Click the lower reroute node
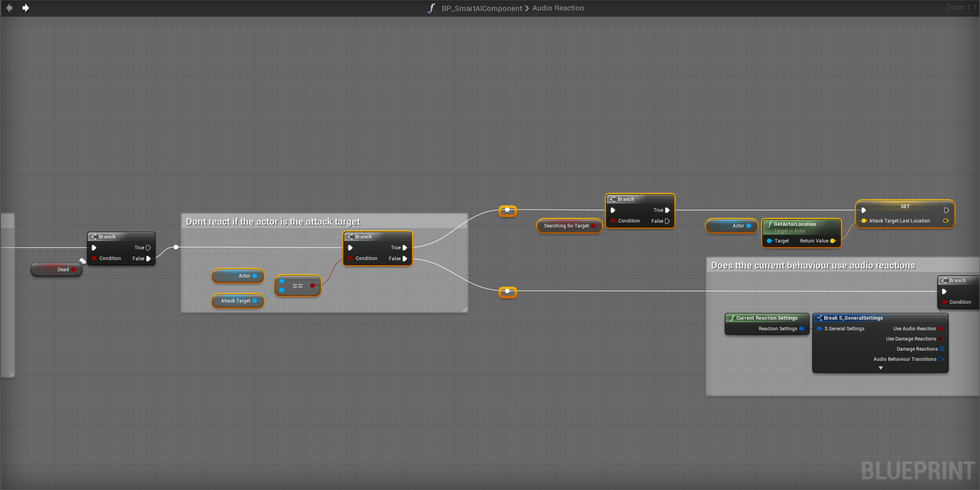This screenshot has height=490, width=980. [507, 291]
